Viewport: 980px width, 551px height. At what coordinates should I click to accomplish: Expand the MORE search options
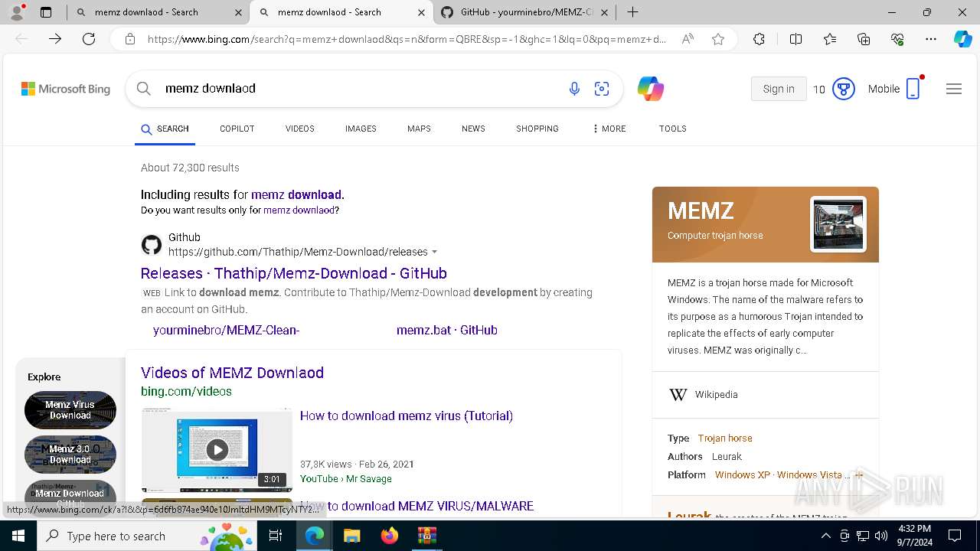(609, 129)
